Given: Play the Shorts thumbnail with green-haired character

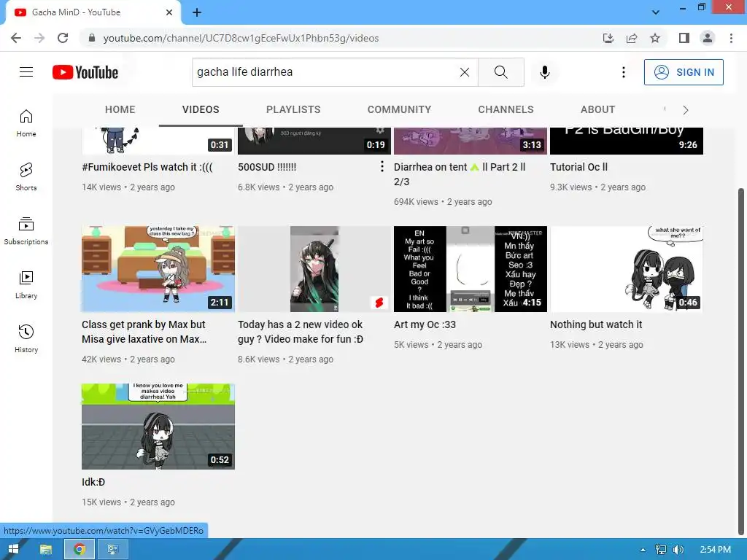Looking at the screenshot, I should coord(314,269).
